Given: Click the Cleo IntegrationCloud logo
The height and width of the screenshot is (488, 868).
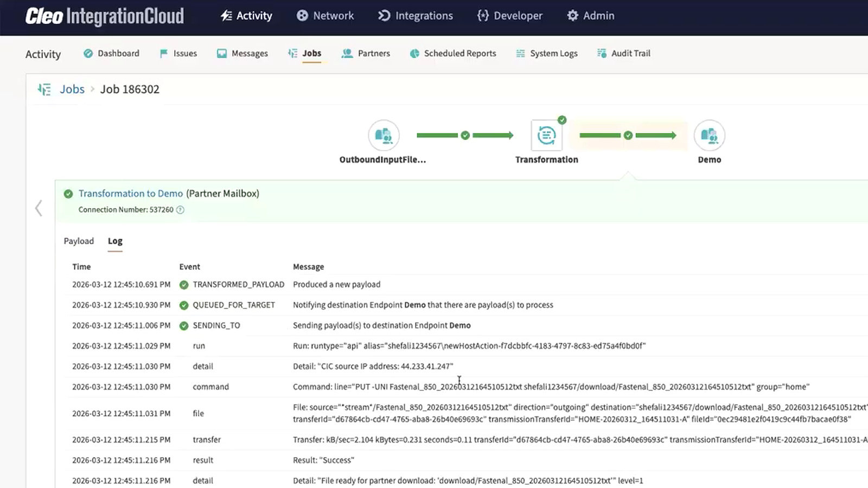Looking at the screenshot, I should [x=104, y=16].
